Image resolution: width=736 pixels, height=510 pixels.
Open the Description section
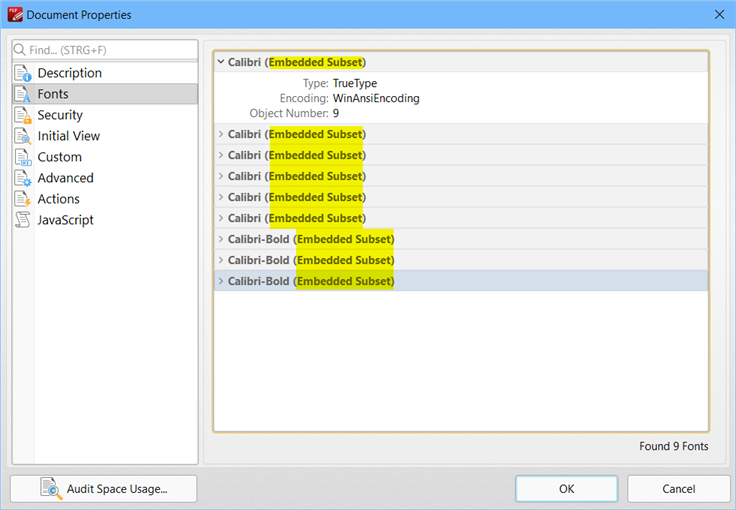point(105,73)
